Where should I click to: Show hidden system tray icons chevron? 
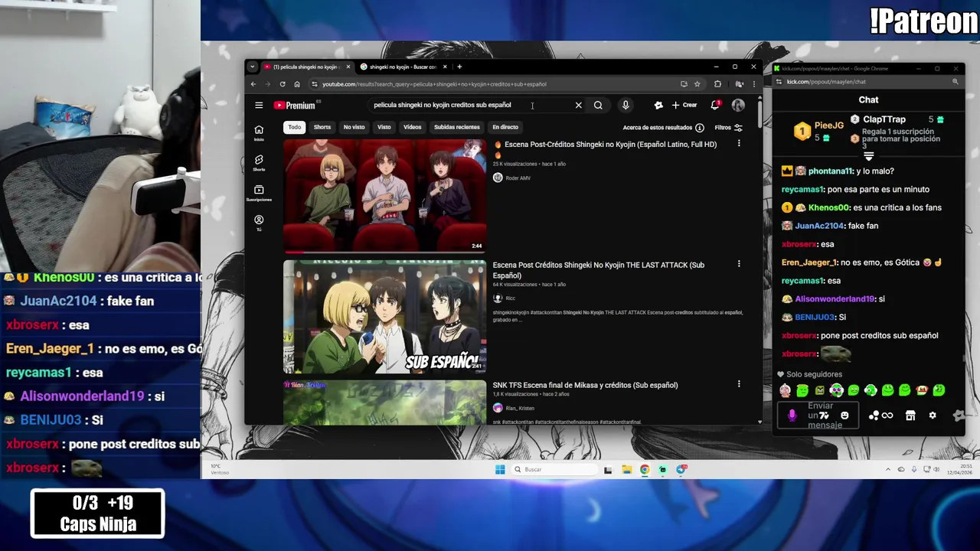tap(888, 469)
